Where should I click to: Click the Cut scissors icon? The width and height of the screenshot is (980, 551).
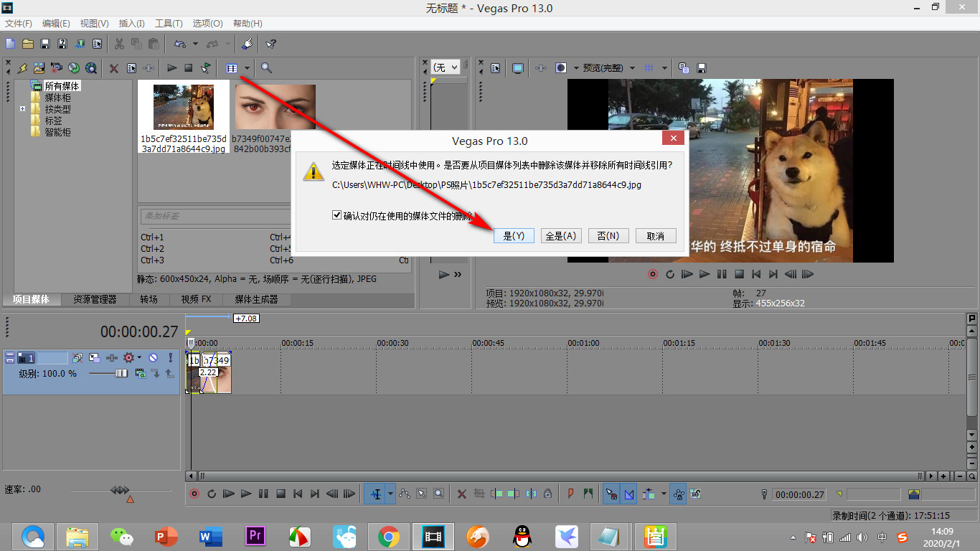pos(119,44)
